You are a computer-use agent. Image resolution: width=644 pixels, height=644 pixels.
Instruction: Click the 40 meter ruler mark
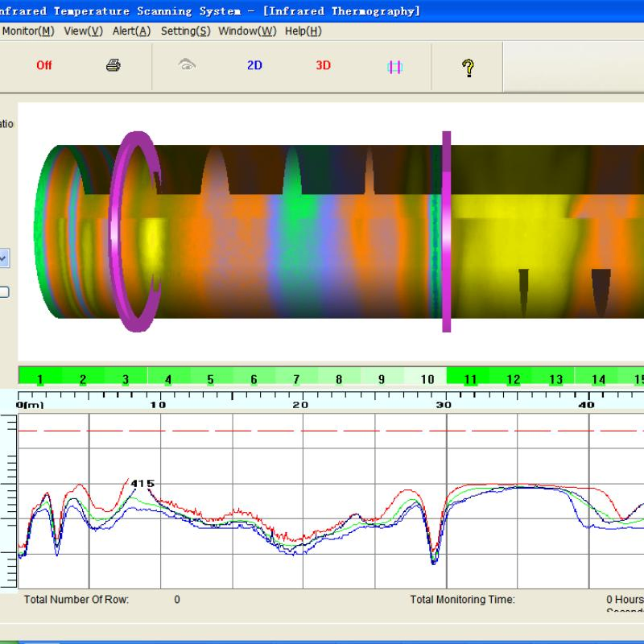587,405
